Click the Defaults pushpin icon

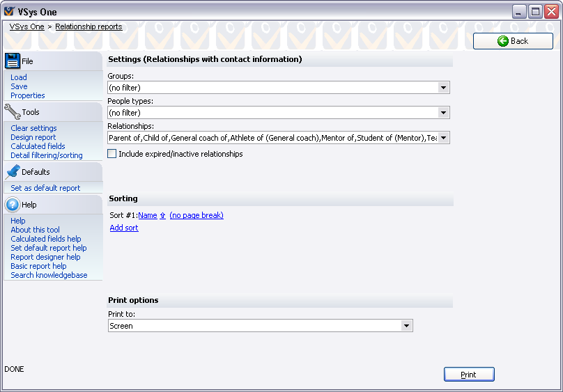[x=13, y=172]
